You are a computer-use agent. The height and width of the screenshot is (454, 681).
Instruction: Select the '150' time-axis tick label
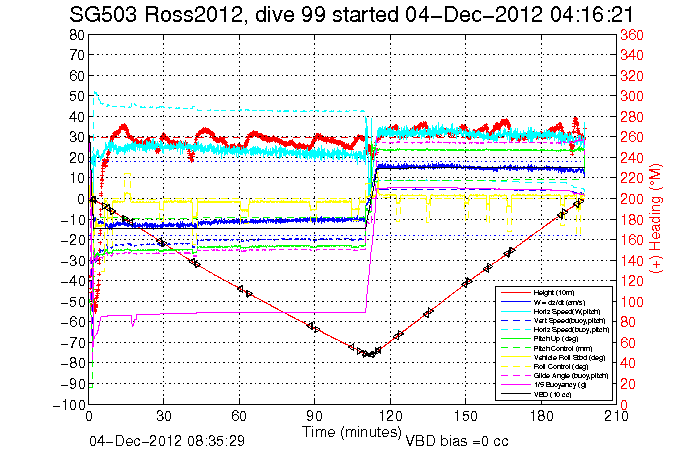466,416
